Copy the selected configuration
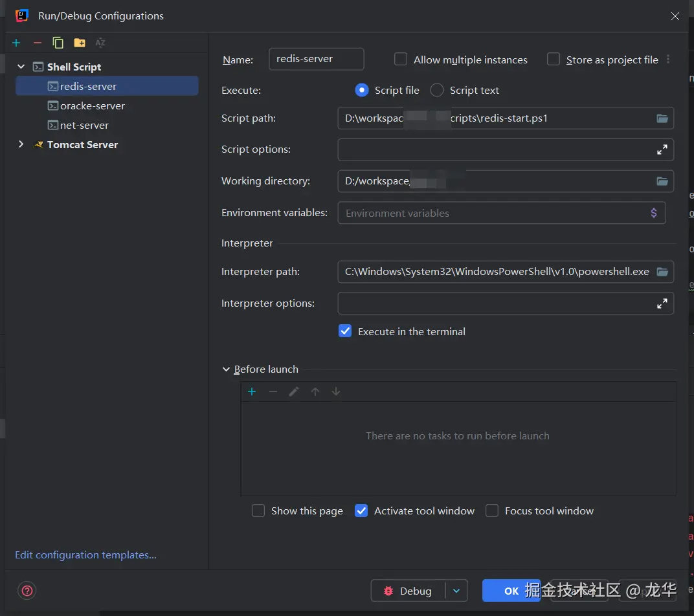The width and height of the screenshot is (694, 616). tap(58, 43)
